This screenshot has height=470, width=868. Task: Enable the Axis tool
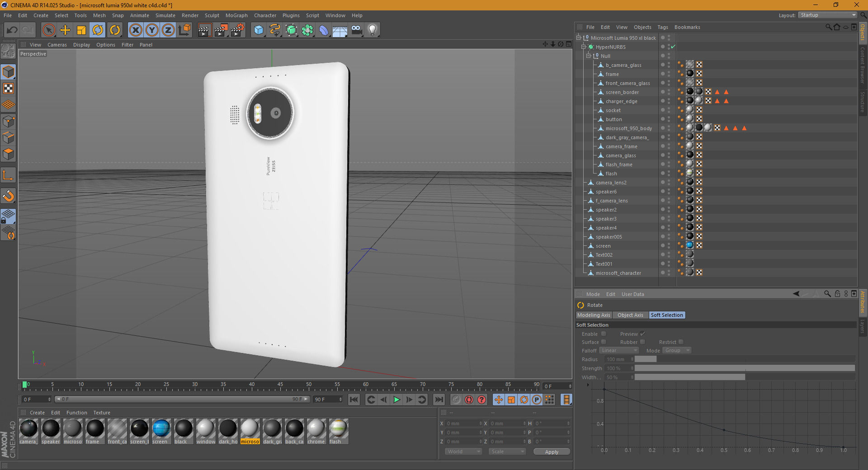click(x=9, y=175)
